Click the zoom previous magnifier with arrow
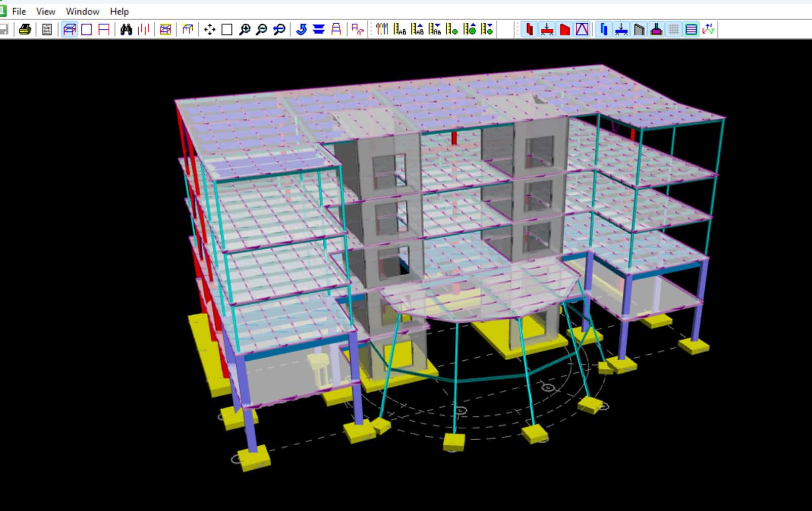Image resolution: width=812 pixels, height=511 pixels. tap(279, 29)
